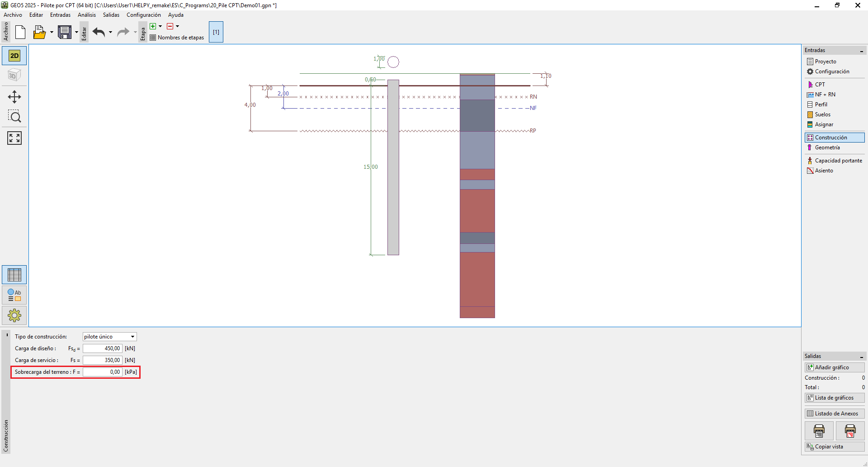Click the Sobrecarga del terreno input field
The image size is (868, 467).
(103, 372)
